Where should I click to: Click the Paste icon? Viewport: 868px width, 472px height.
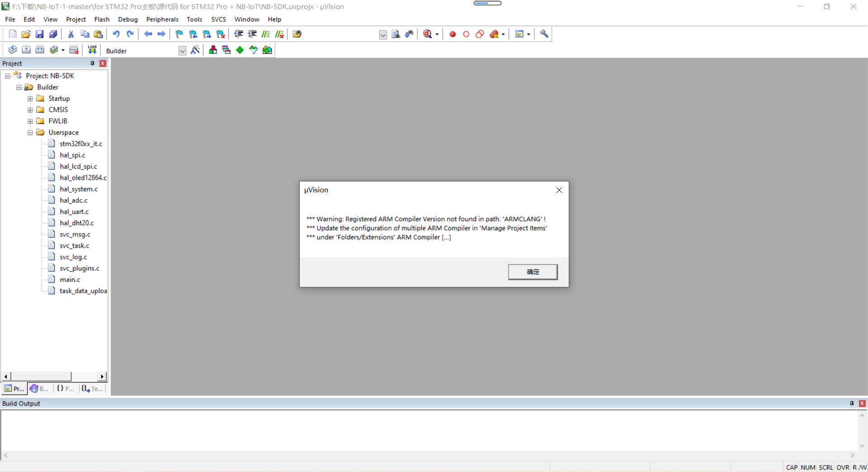pos(98,34)
